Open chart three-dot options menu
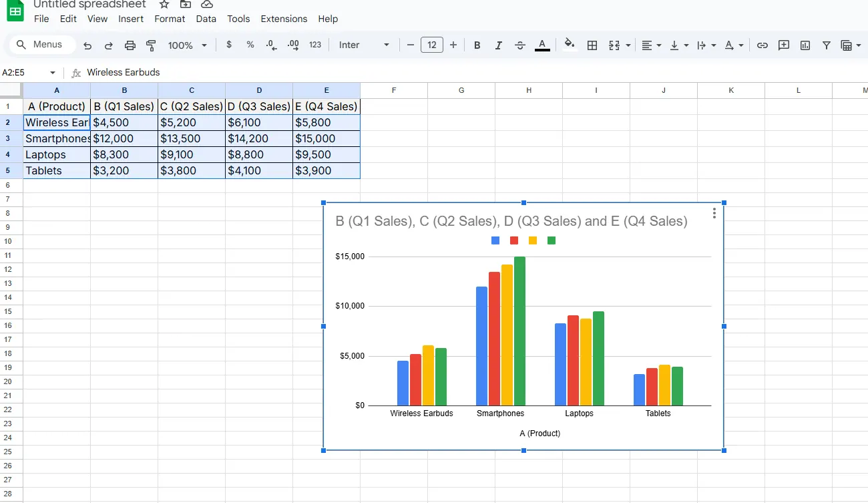This screenshot has height=503, width=868. point(714,213)
